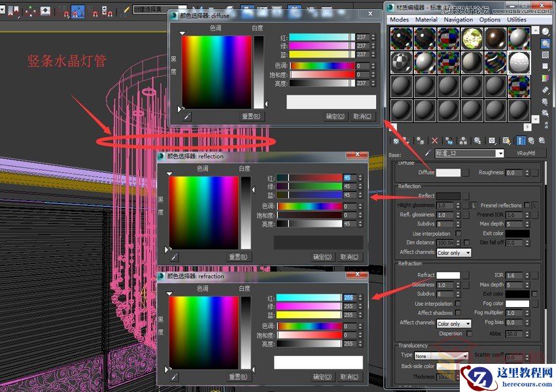
Task: Click the Assign Material to Selection icon
Action: [x=420, y=140]
